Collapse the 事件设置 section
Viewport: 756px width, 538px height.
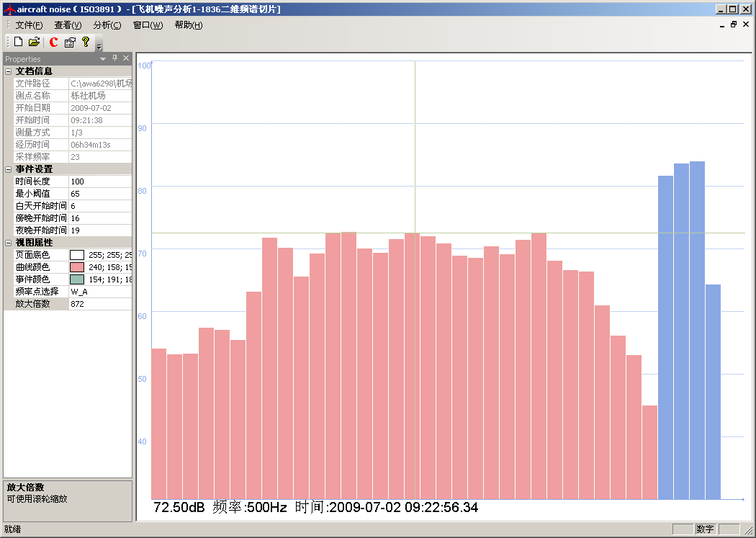tap(9, 169)
